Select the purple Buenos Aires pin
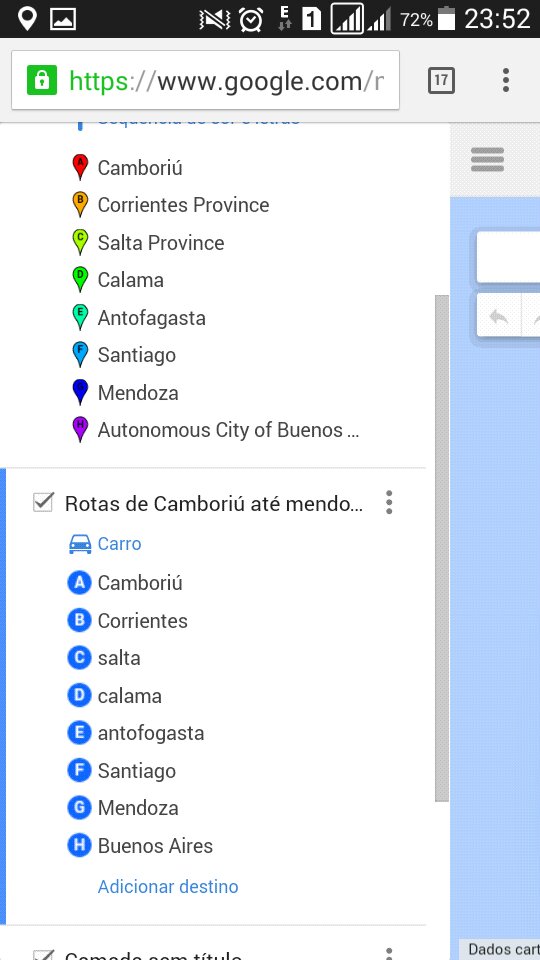This screenshot has width=540, height=960. point(80,430)
